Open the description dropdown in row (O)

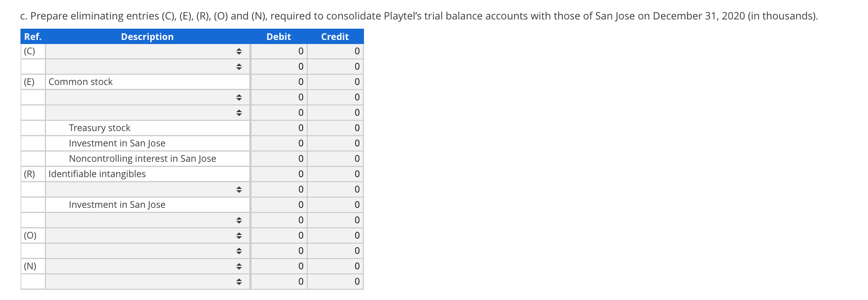tap(148, 235)
